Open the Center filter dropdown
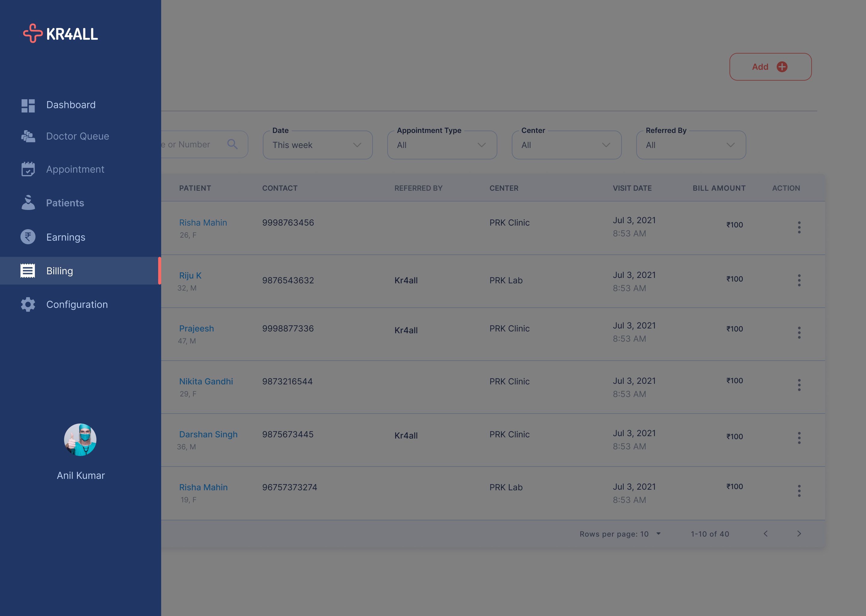The image size is (866, 616). pyautogui.click(x=567, y=145)
